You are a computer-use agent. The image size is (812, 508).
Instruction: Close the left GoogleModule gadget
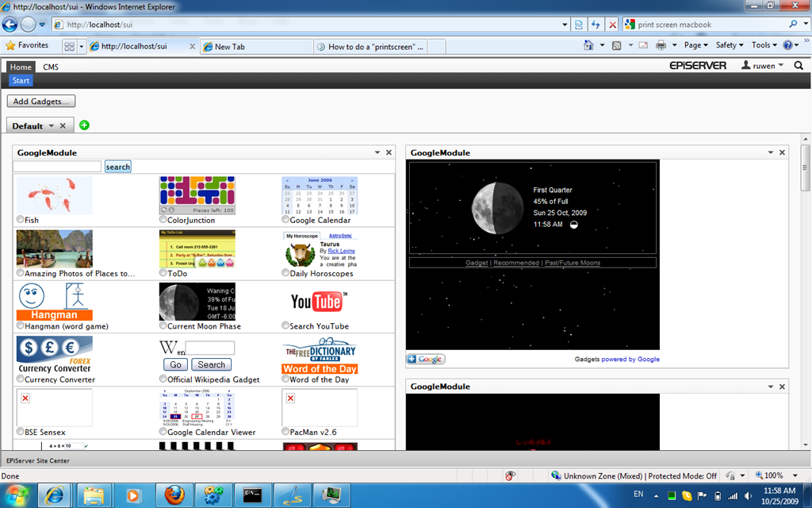click(x=389, y=152)
